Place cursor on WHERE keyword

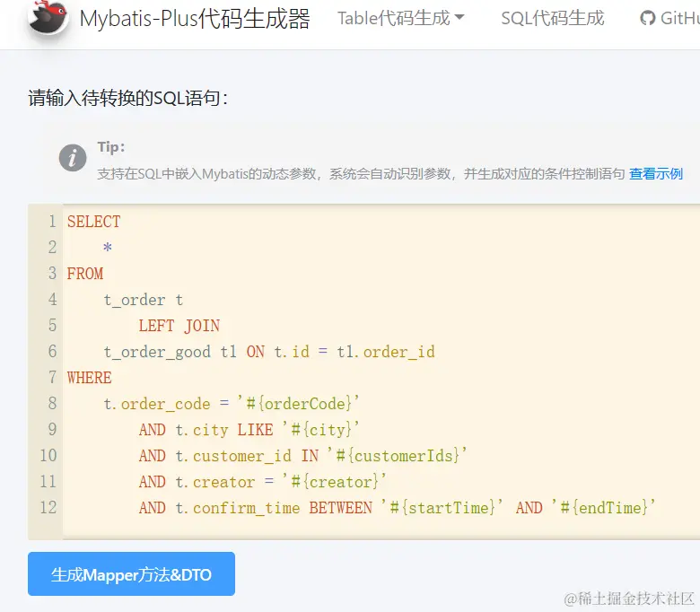(x=89, y=377)
